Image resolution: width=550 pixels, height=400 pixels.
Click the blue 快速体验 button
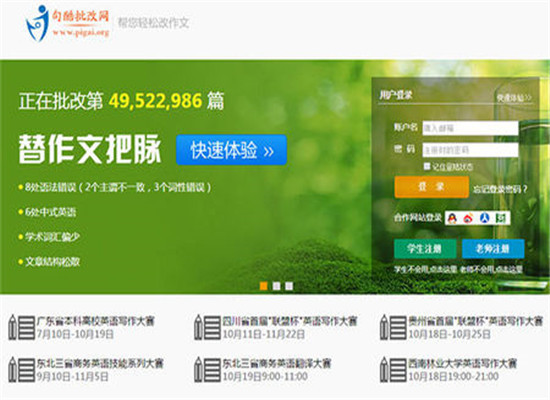(x=232, y=150)
